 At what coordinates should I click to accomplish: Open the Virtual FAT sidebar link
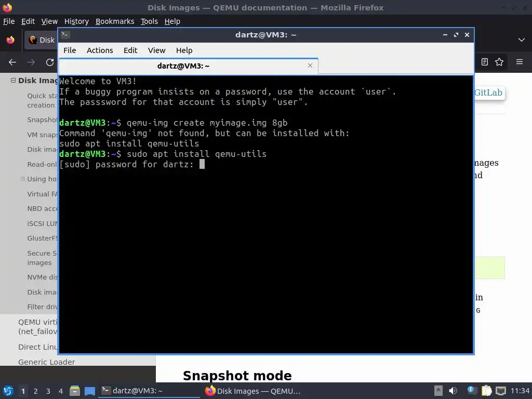pos(42,194)
